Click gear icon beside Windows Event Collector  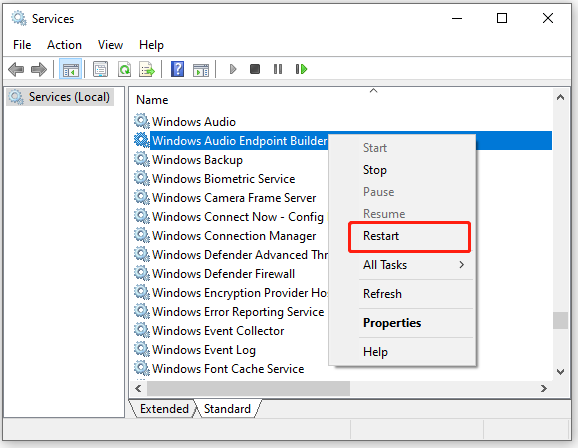click(142, 330)
